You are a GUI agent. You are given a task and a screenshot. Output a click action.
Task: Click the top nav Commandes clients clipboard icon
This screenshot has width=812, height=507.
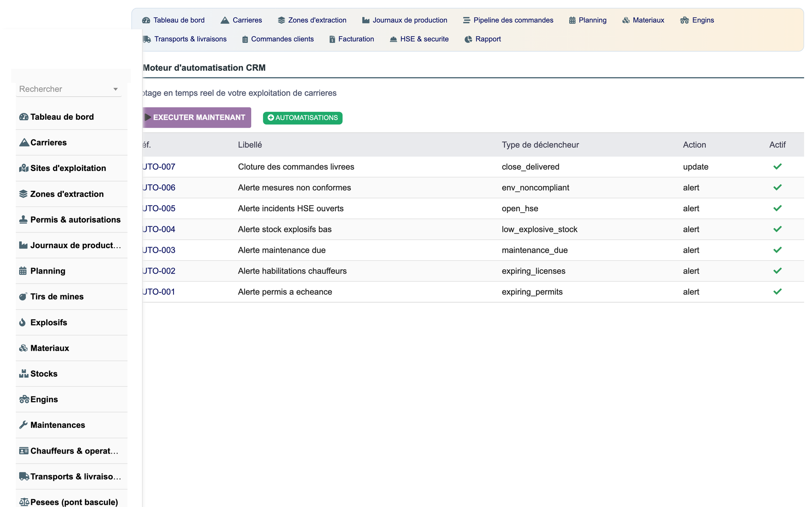pos(245,39)
